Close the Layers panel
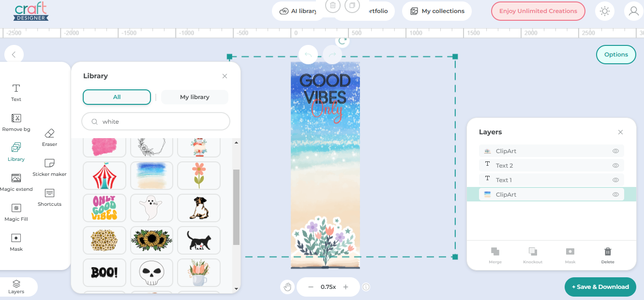644x300 pixels. tap(620, 132)
